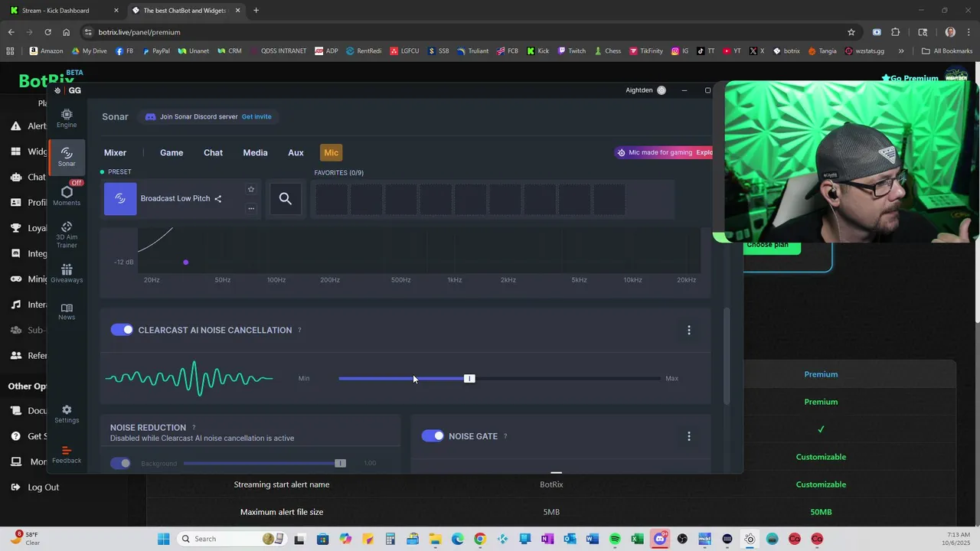The height and width of the screenshot is (551, 980).
Task: Open Google Chrome from the taskbar
Action: (x=479, y=539)
